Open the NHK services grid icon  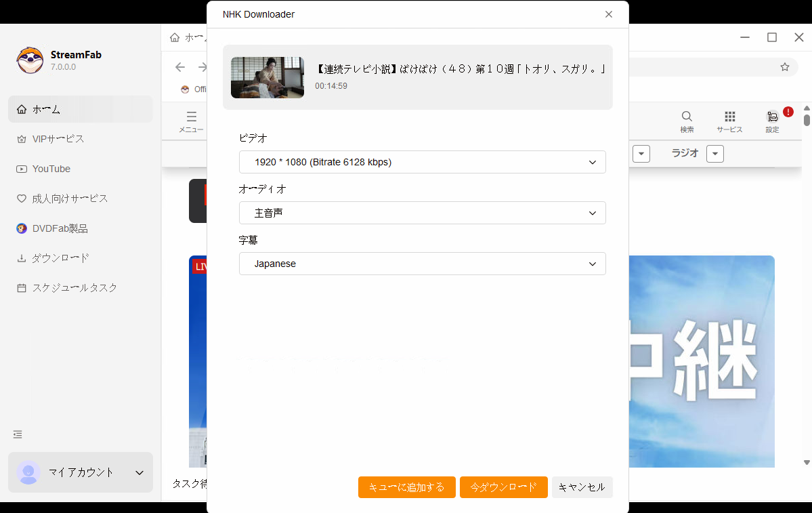click(729, 117)
